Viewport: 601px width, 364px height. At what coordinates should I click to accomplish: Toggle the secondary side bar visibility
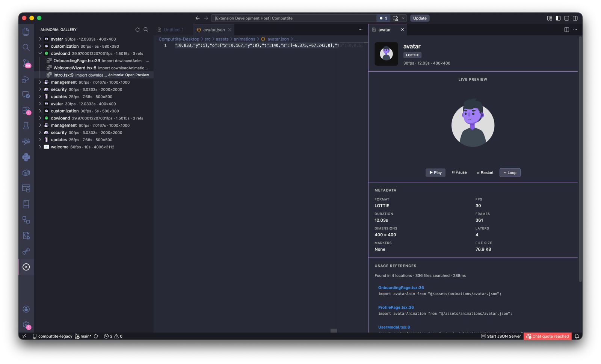point(575,18)
